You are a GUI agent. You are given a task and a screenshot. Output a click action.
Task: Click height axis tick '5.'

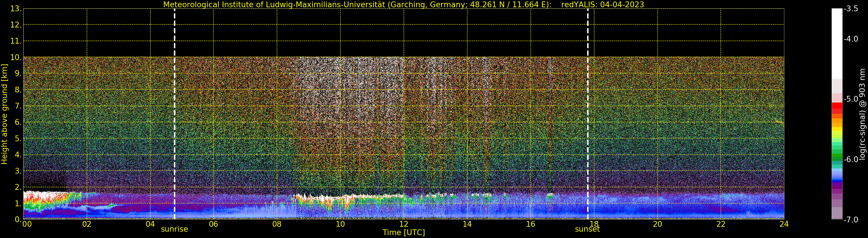click(18, 138)
